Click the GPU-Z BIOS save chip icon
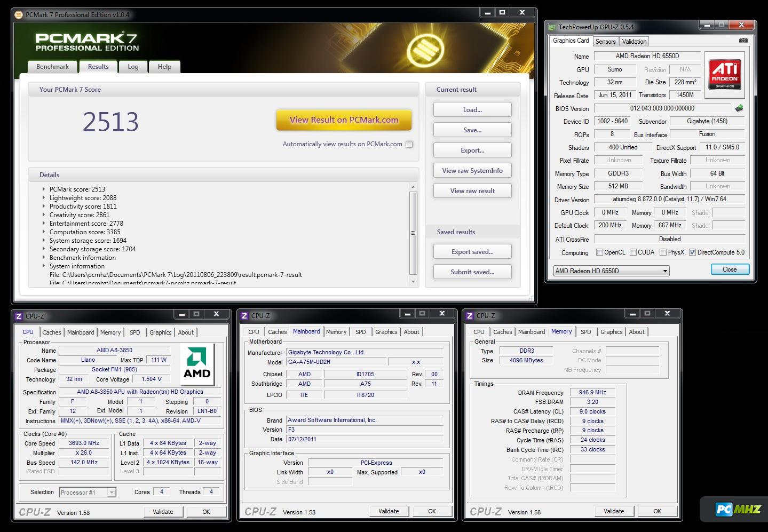The height and width of the screenshot is (532, 768). pyautogui.click(x=739, y=108)
